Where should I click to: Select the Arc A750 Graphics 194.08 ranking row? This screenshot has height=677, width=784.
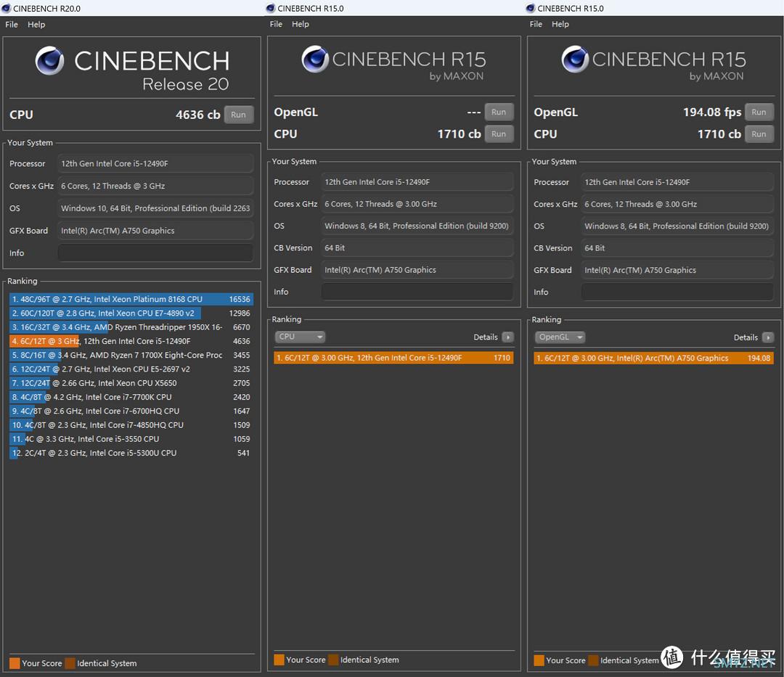[x=653, y=358]
